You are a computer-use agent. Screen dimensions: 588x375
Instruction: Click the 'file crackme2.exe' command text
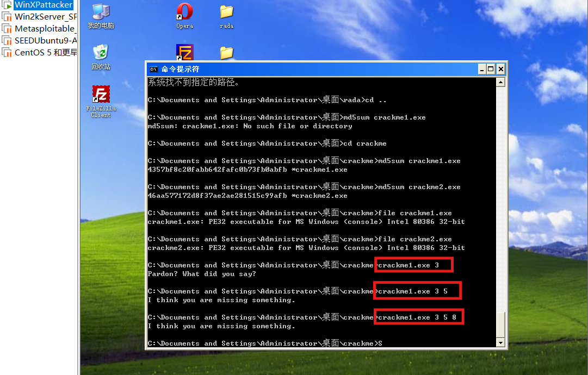(414, 239)
